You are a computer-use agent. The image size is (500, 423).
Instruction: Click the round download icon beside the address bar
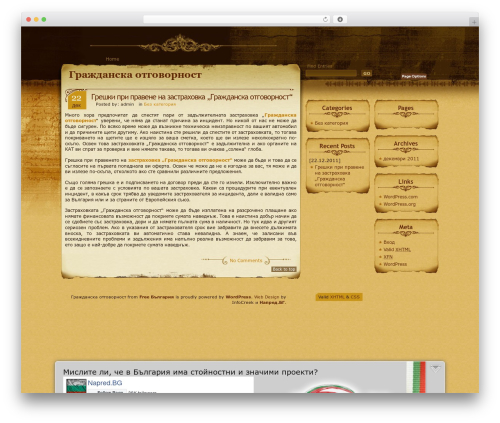[340, 19]
